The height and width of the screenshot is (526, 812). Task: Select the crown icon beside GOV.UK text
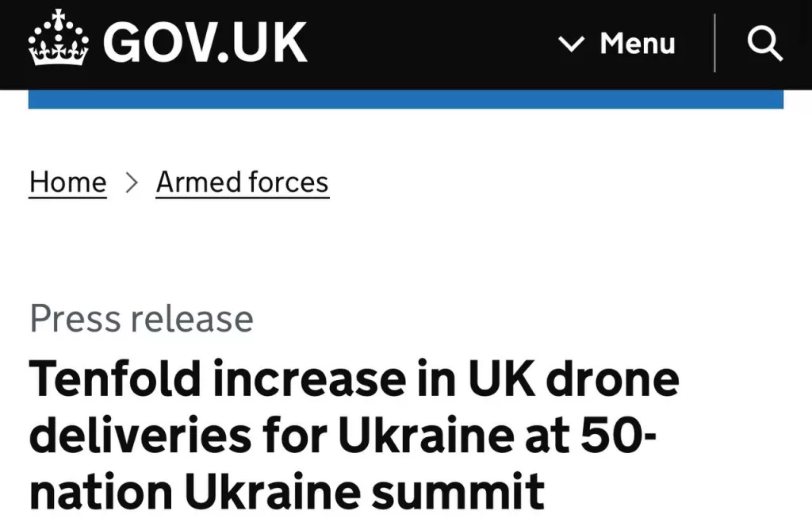point(54,37)
